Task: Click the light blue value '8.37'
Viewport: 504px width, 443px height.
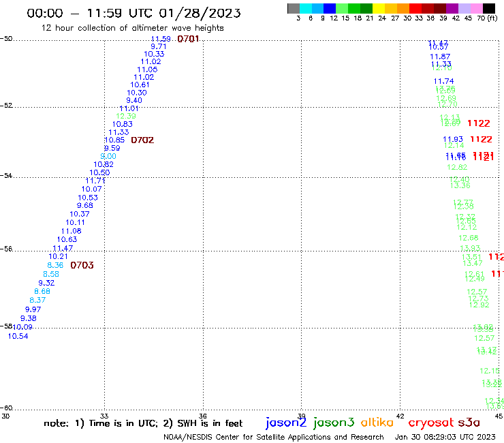Action: 37,300
